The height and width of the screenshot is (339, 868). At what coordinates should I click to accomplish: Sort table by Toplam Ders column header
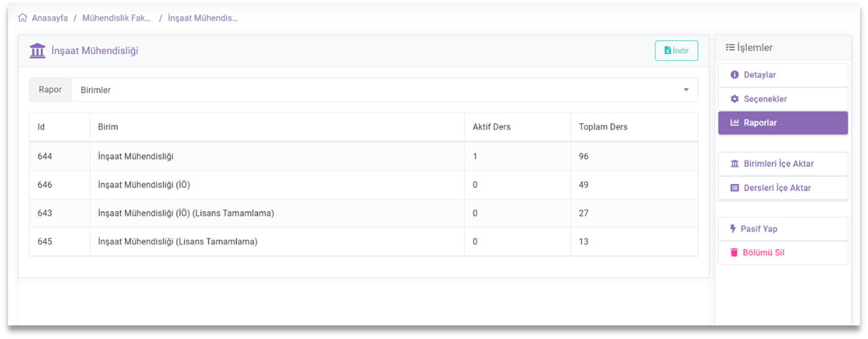(603, 127)
